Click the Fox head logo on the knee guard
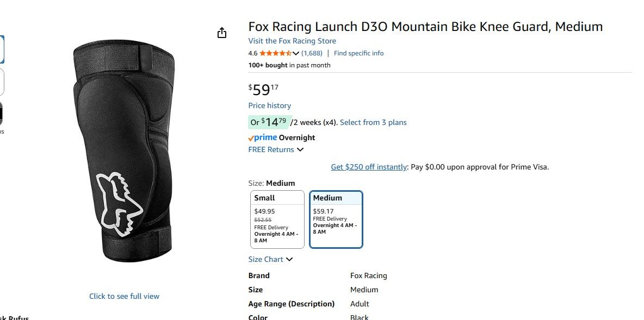This screenshot has height=320, width=644. (x=118, y=205)
